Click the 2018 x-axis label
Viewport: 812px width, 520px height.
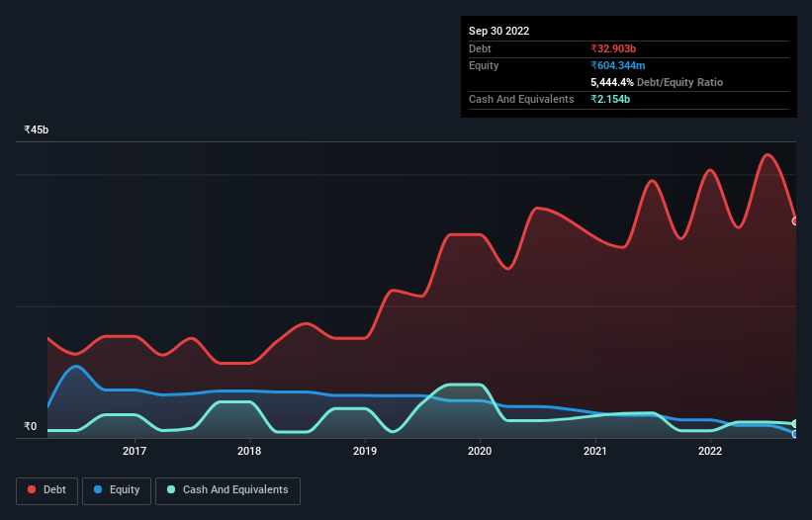click(249, 451)
